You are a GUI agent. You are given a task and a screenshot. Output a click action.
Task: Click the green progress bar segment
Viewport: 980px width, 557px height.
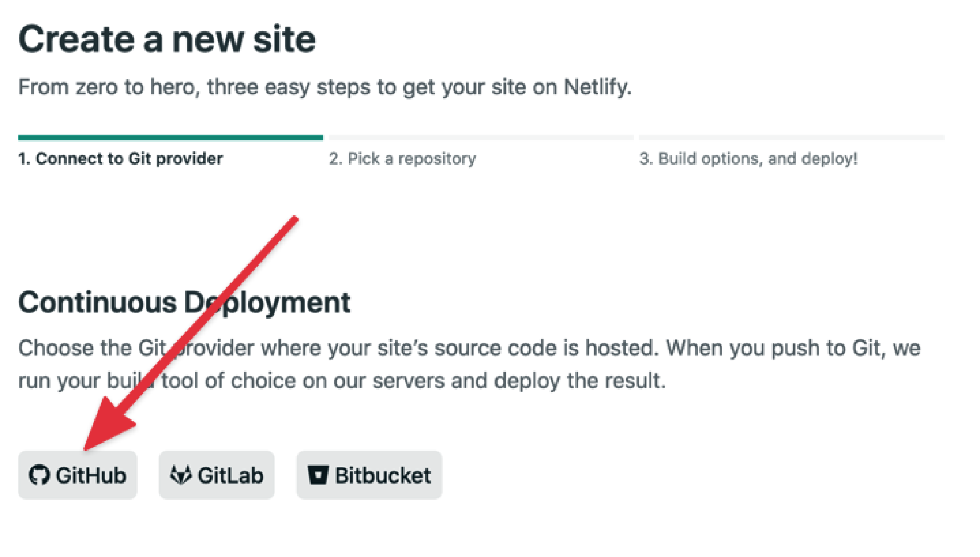tap(170, 137)
